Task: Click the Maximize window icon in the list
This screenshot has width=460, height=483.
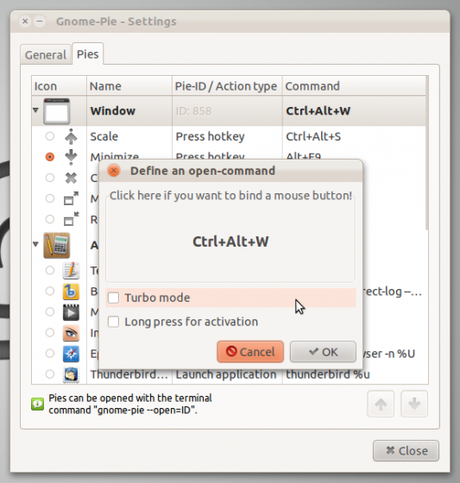Action: click(71, 198)
